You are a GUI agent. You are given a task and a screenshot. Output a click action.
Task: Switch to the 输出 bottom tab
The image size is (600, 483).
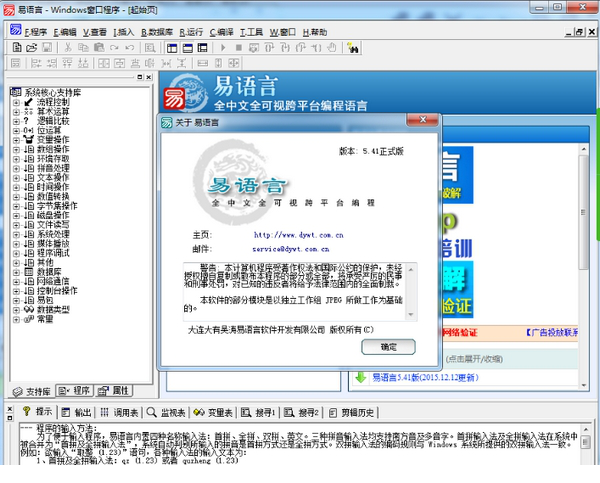pos(77,413)
